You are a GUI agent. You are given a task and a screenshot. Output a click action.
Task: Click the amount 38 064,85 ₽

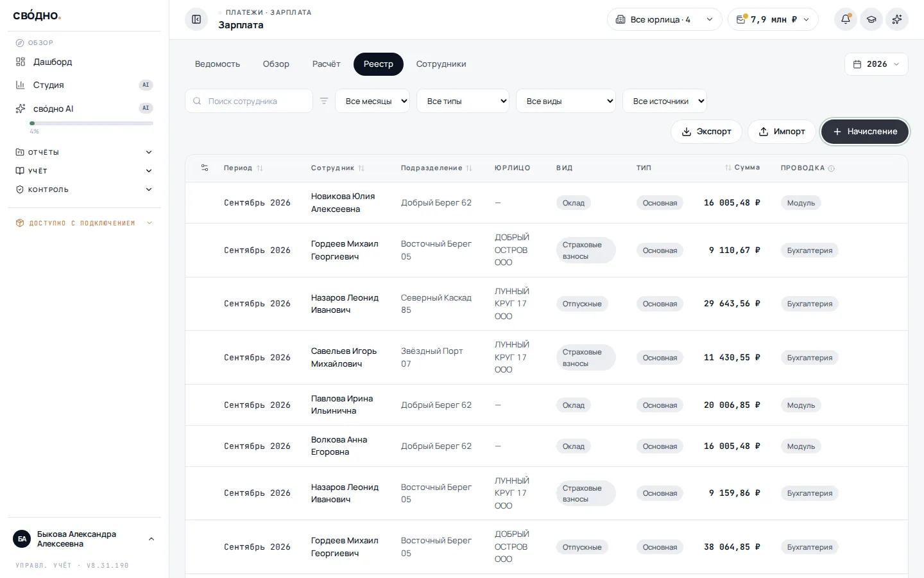tap(732, 547)
